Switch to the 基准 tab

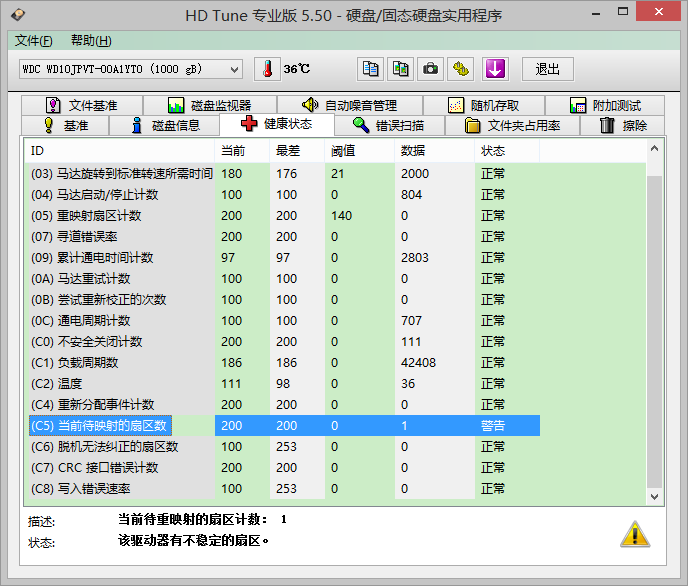[x=65, y=126]
